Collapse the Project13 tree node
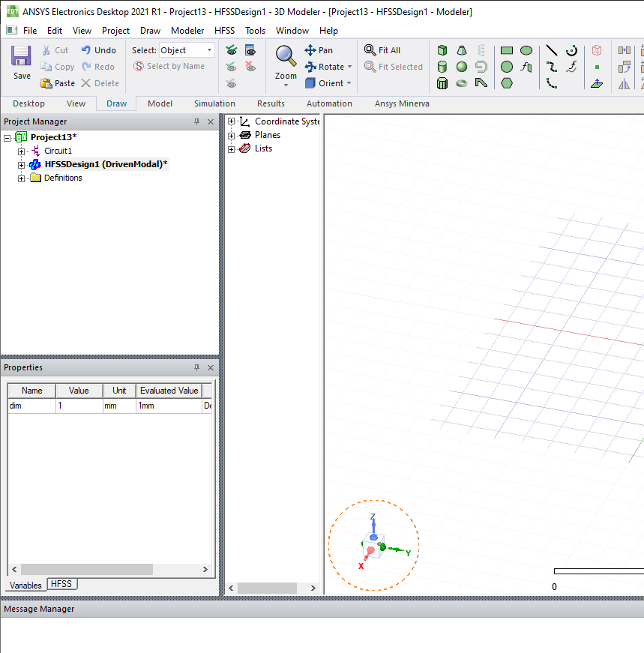Image resolution: width=644 pixels, height=653 pixels. coord(7,138)
